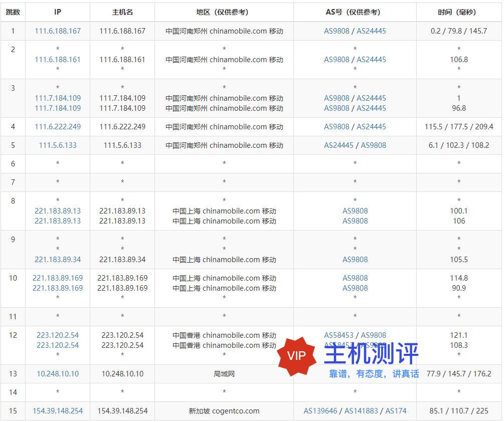The height and width of the screenshot is (422, 504).
Task: Click hop number 6 in the 跳数 column
Action: pos(13,164)
